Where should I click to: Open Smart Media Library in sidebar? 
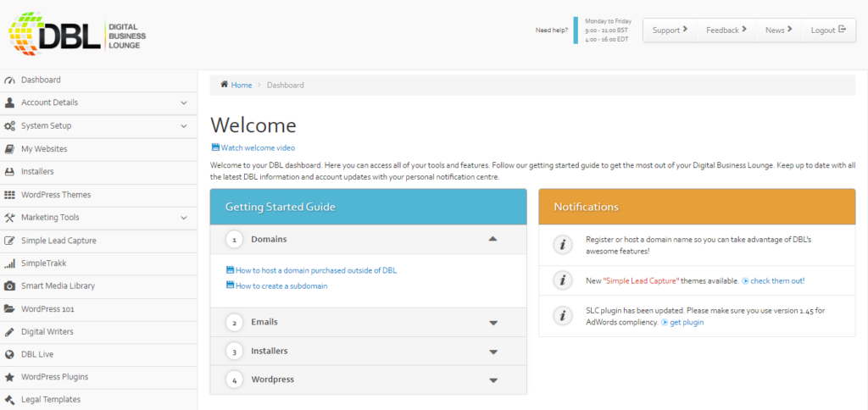(x=98, y=286)
